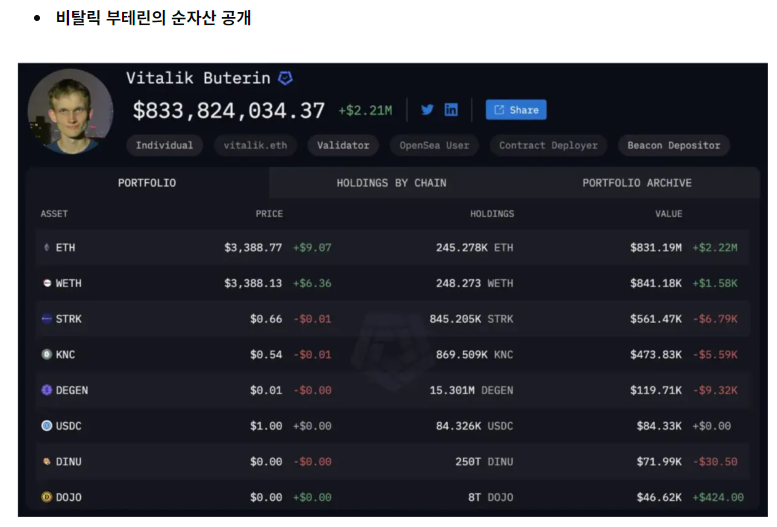Screen dimensions: 777x527
Task: Click the DEGEN token icon
Action: point(46,390)
